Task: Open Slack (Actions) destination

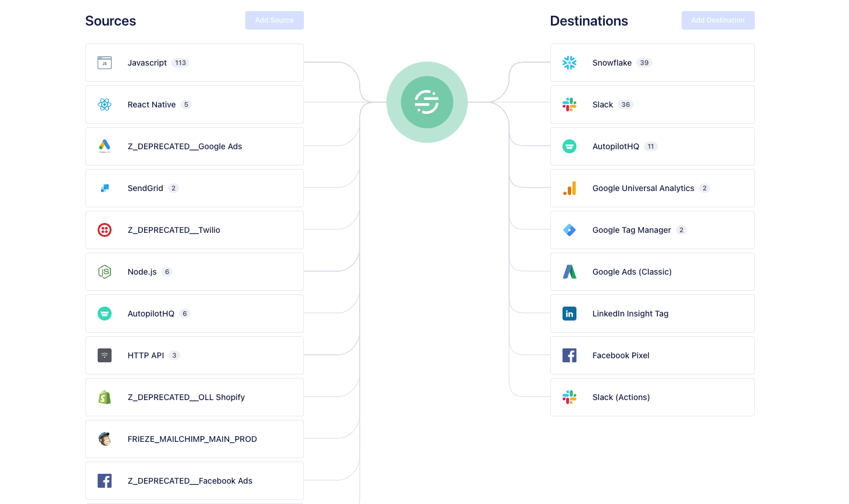Action: pos(653,397)
